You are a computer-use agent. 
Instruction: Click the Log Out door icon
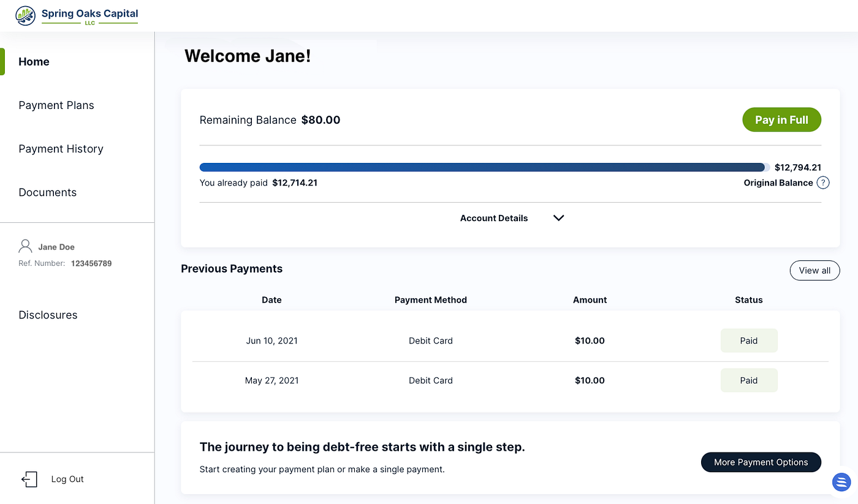click(29, 479)
